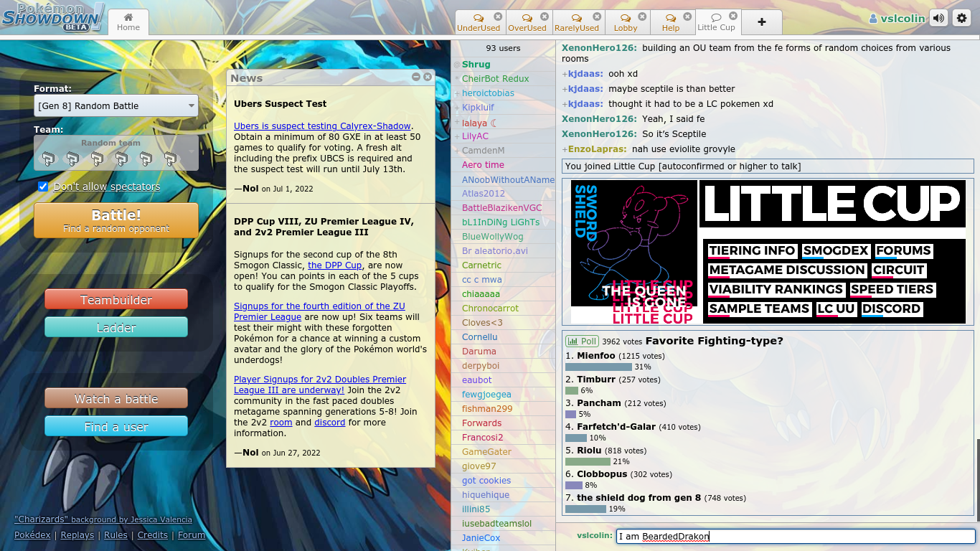Click SMOGDEX in Little Cup banner
This screenshot has width=980, height=551.
tap(836, 251)
